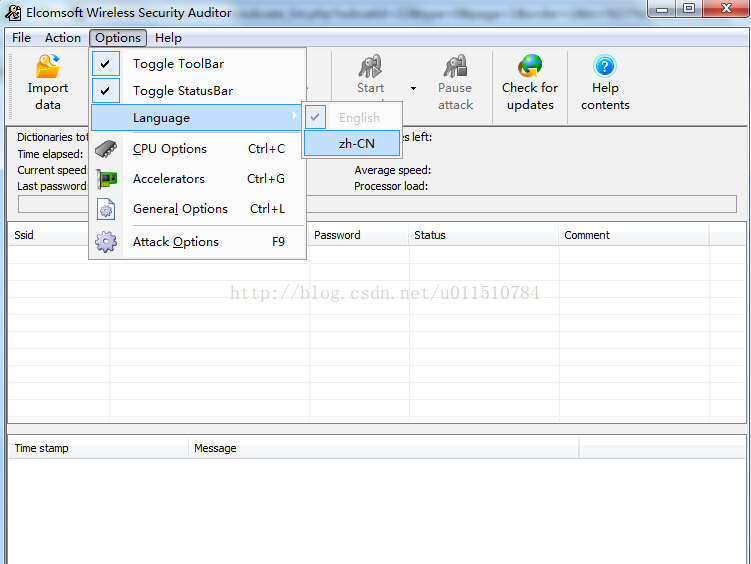Click the Check for updates globe icon
751x564 pixels.
(x=530, y=66)
